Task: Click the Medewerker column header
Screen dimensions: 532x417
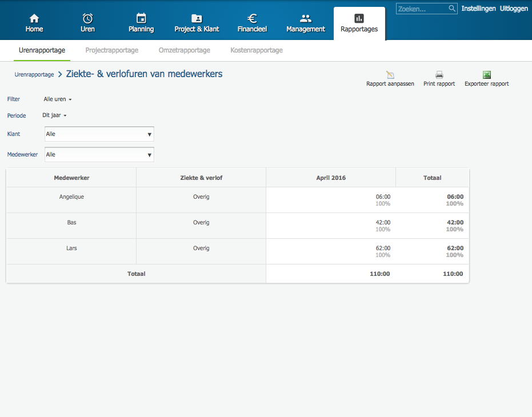Action: [71, 178]
